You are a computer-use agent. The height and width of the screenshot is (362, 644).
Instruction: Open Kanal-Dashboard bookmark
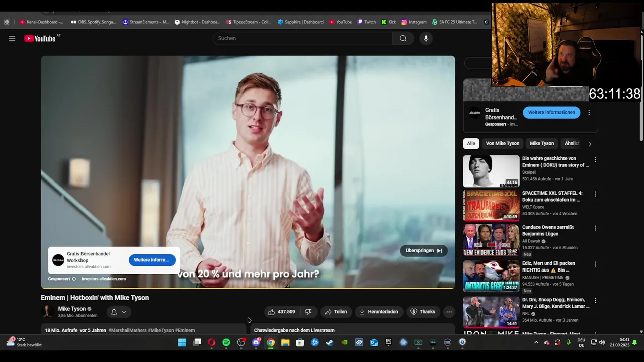click(x=41, y=22)
